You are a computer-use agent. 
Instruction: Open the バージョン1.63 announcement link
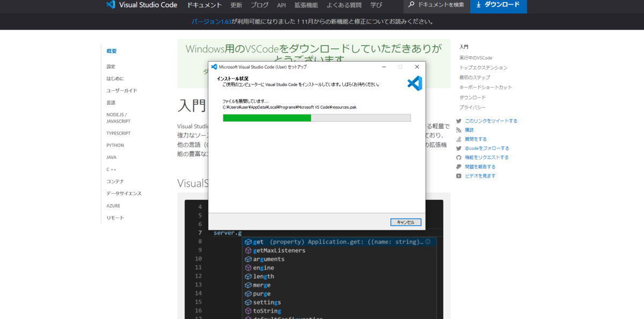[x=211, y=21]
